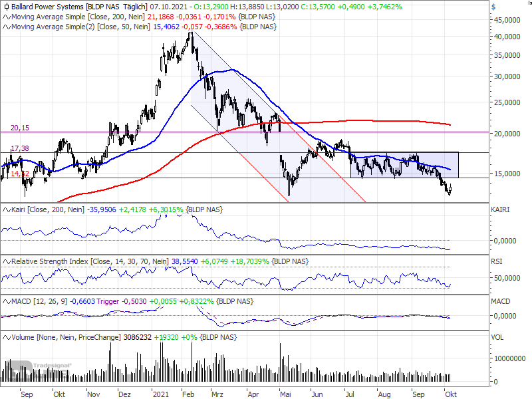Screen dimensions: 532x399
Task: Click the MACD indicator line icon
Action: (x=7, y=301)
